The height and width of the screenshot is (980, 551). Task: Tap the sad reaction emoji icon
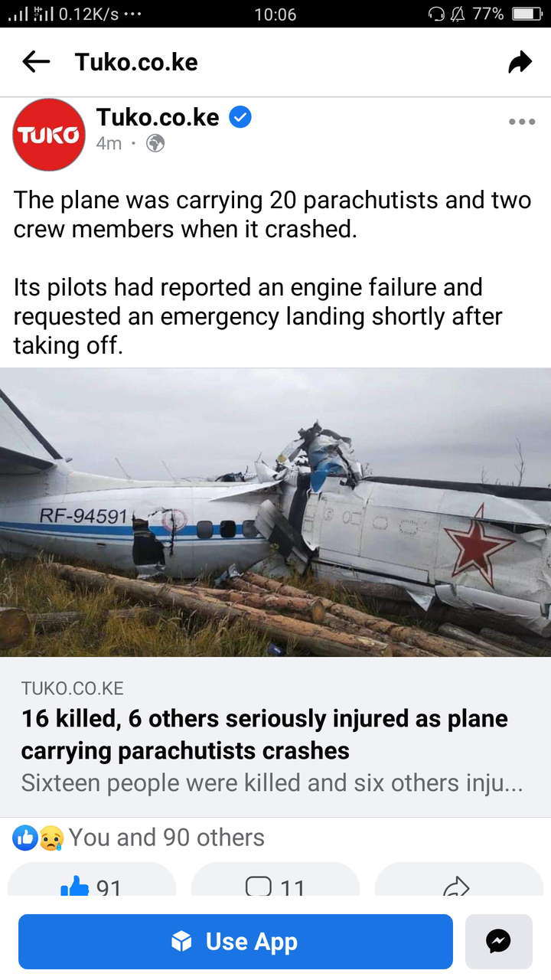pyautogui.click(x=51, y=838)
